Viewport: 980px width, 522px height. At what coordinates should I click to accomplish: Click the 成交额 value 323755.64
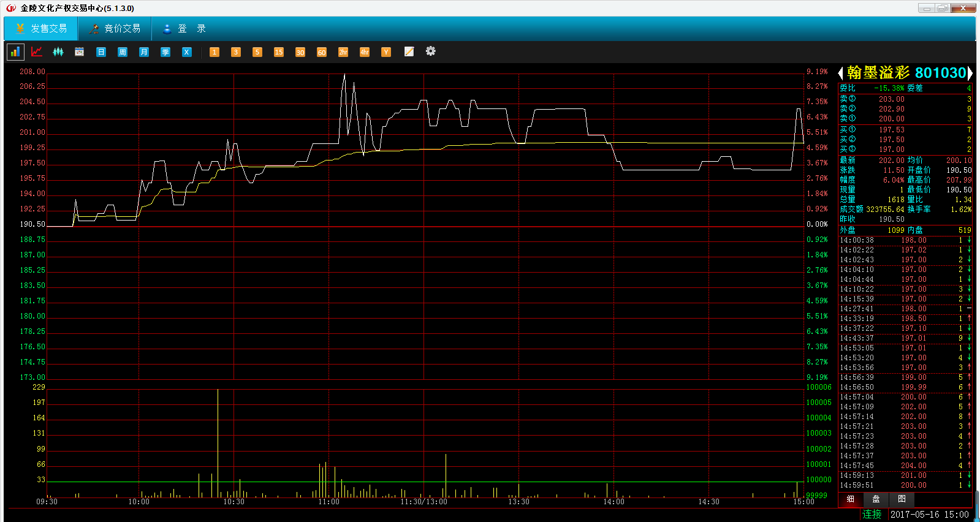885,210
